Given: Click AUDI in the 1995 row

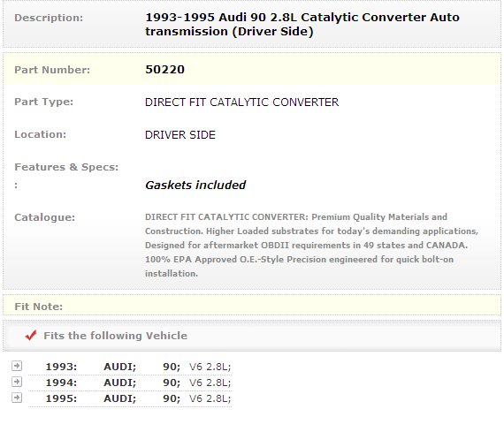Looking at the screenshot, I should point(120,398).
